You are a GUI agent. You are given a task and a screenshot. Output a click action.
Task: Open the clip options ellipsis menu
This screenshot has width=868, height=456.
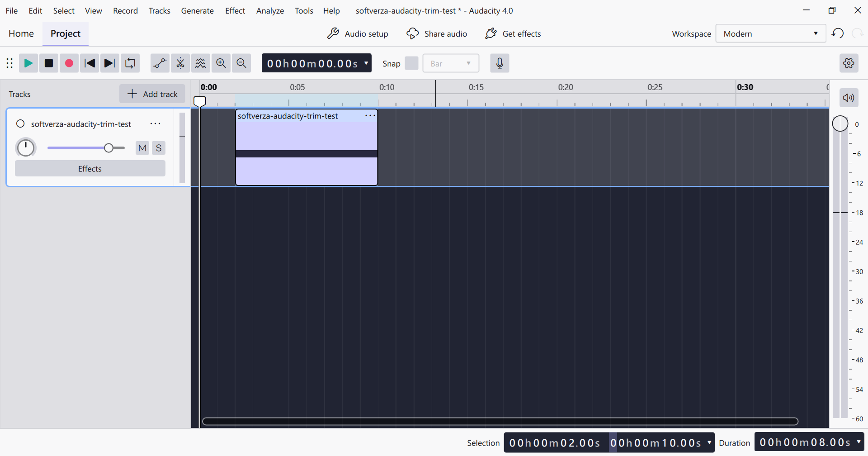(370, 116)
